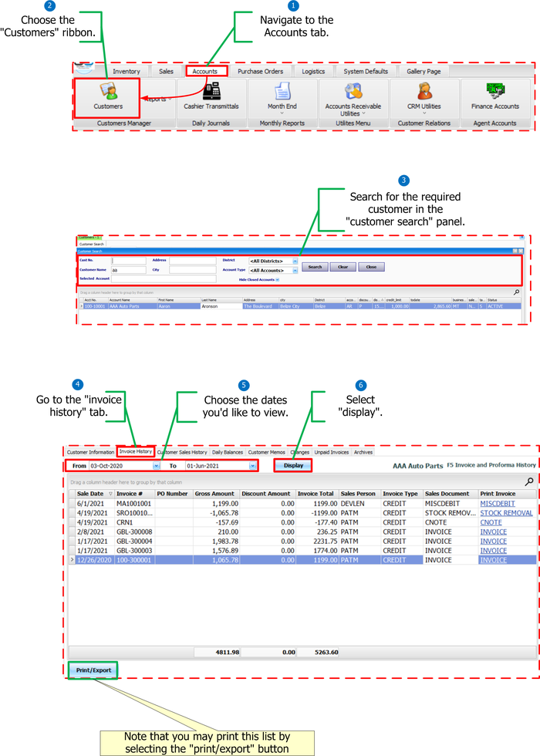Switch to the Purchase Orders tab

[261, 71]
